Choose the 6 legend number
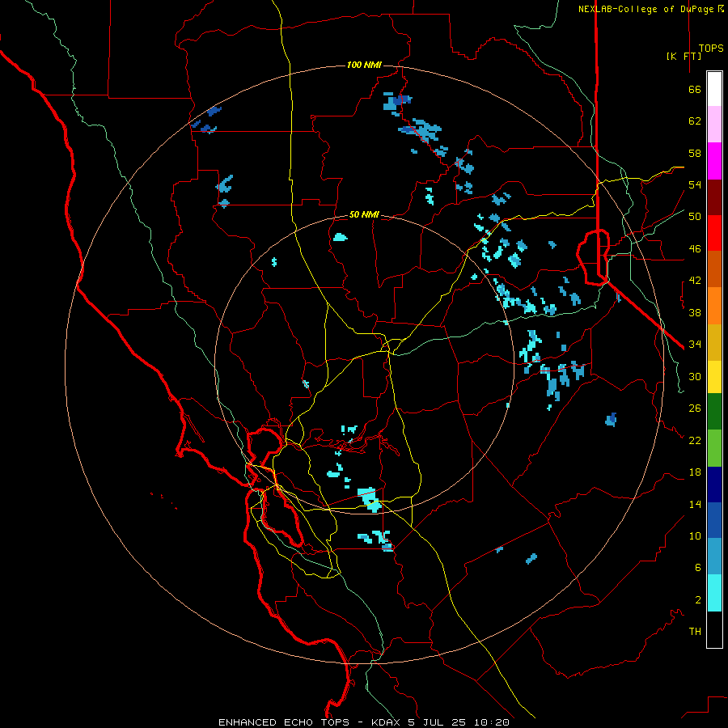This screenshot has height=728, width=728. [698, 568]
